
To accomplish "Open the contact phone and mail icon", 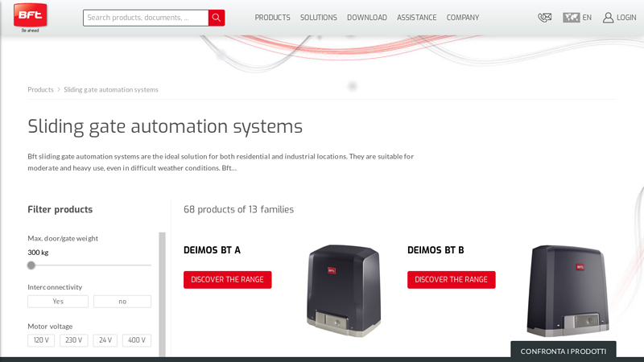I will pyautogui.click(x=545, y=18).
